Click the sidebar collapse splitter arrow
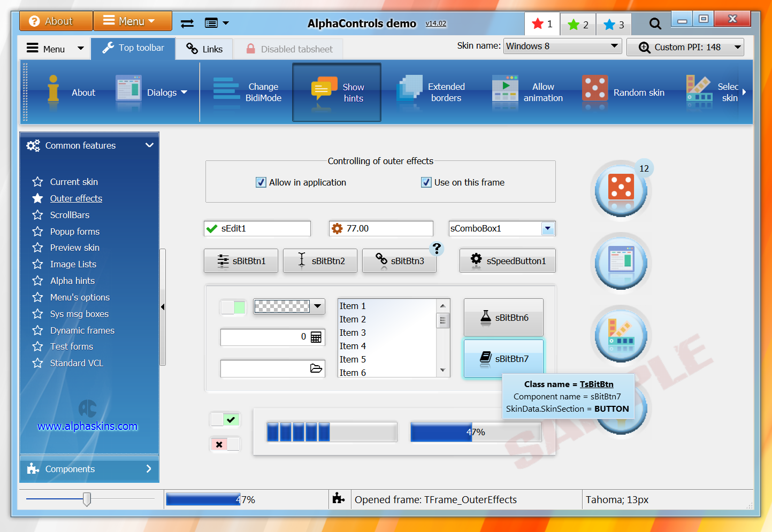The image size is (772, 532). [x=163, y=307]
